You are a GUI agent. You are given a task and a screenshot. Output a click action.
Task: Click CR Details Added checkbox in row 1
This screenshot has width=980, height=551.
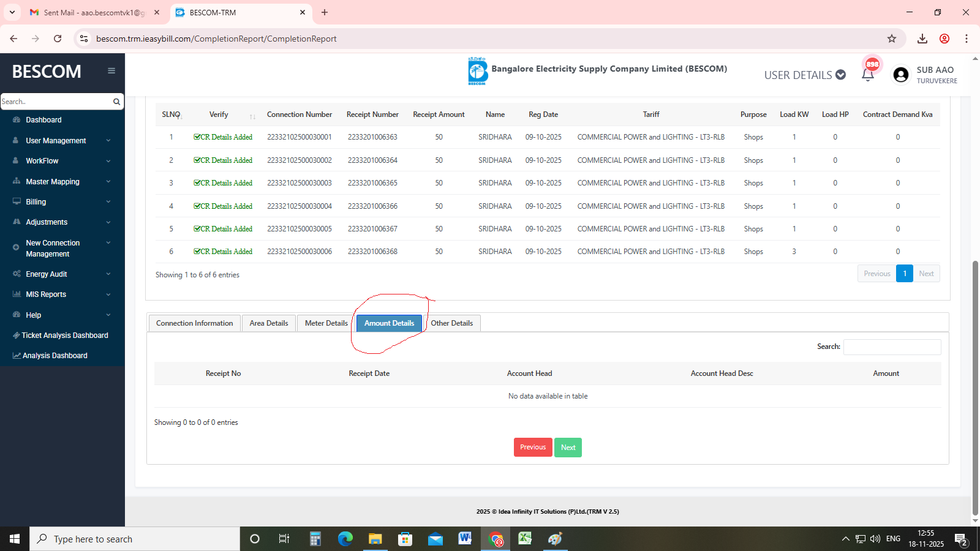point(197,137)
